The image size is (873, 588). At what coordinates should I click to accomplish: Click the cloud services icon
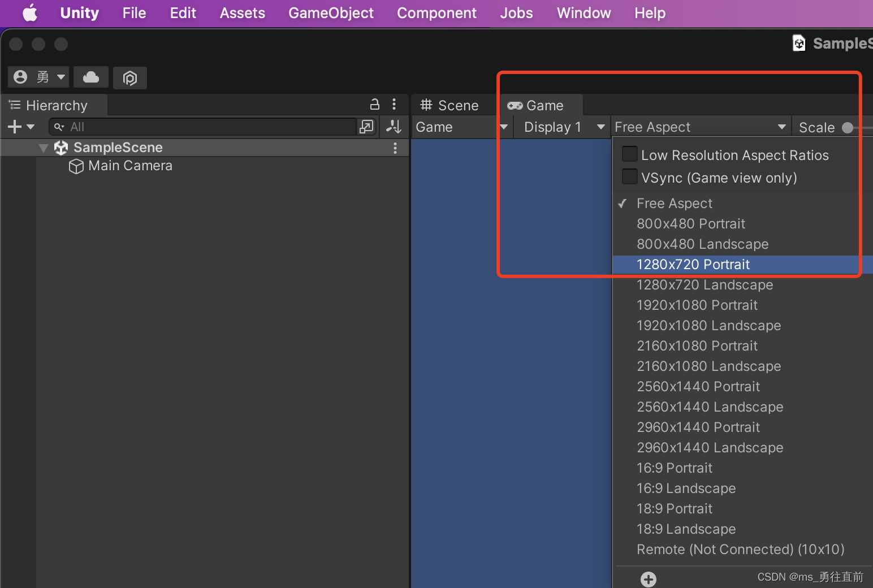[x=91, y=77]
